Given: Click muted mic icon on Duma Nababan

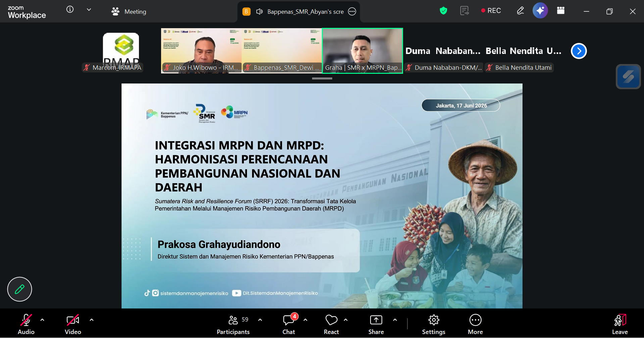Looking at the screenshot, I should point(409,67).
